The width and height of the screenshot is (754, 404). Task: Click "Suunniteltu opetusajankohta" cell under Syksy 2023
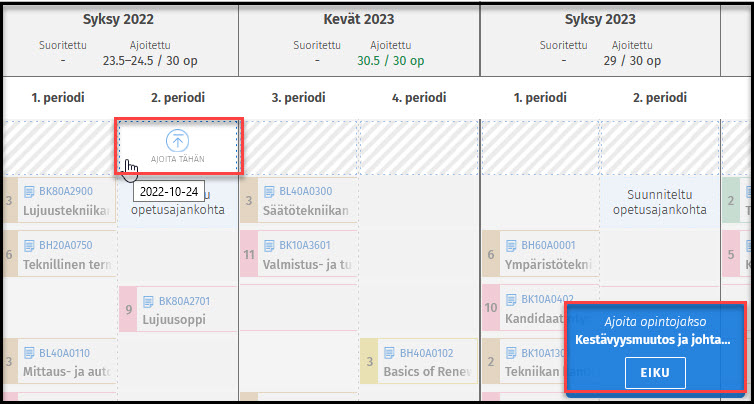click(660, 202)
